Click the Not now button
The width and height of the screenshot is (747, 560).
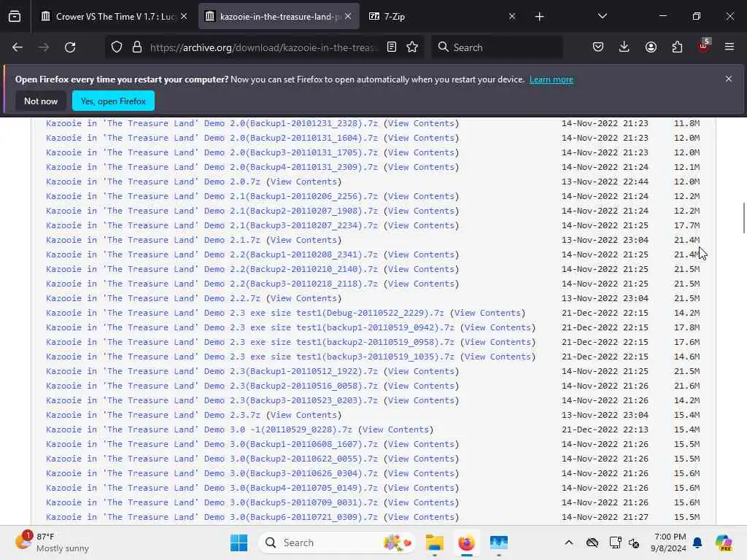click(x=41, y=101)
